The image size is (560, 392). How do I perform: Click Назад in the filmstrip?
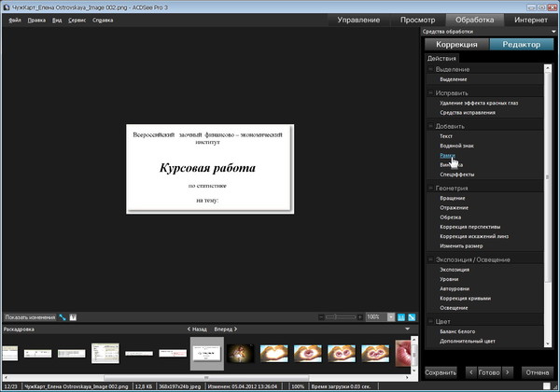point(197,329)
